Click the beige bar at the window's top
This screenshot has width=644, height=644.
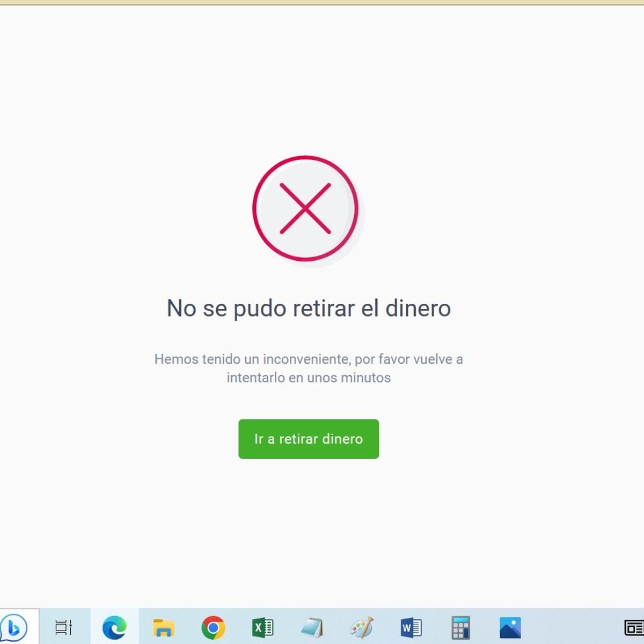point(322,2)
